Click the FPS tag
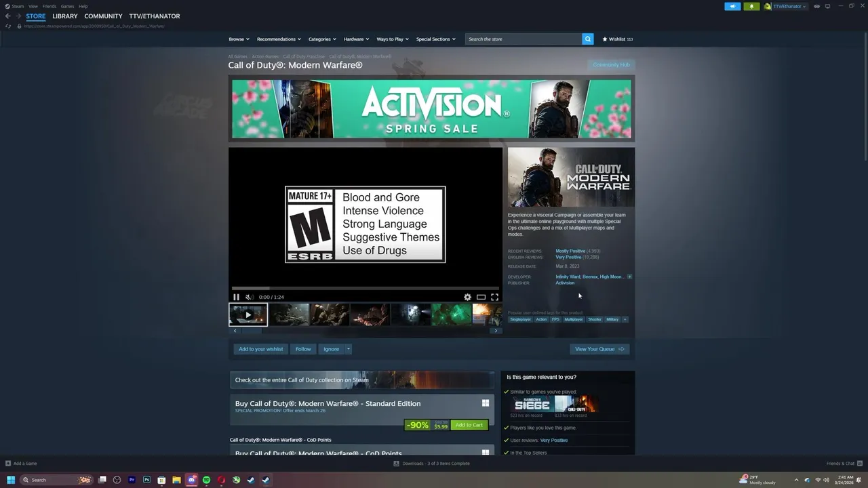The width and height of the screenshot is (868, 488). tap(555, 319)
